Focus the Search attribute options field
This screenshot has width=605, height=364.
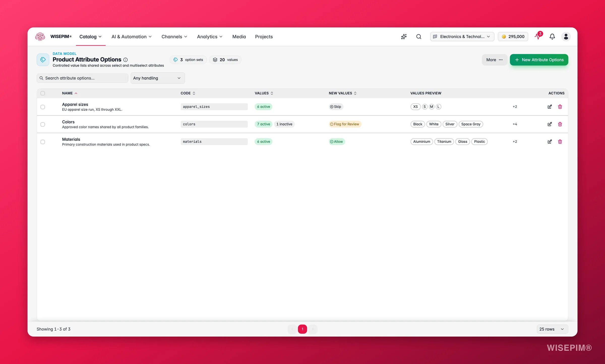coord(82,78)
